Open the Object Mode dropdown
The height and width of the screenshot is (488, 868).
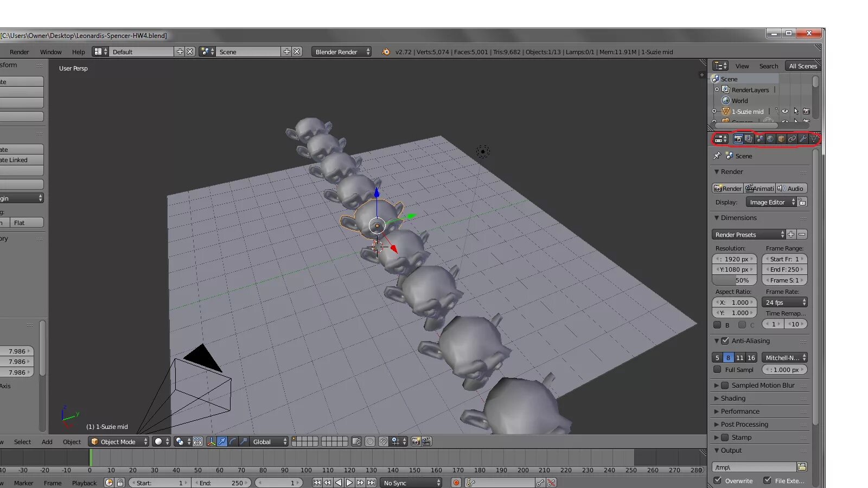pos(119,441)
